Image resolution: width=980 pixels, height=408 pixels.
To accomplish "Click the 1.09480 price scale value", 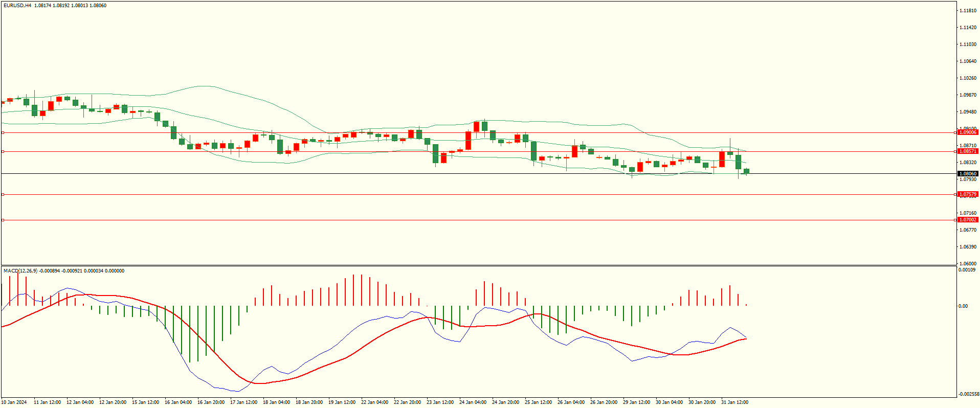I will click(x=968, y=112).
